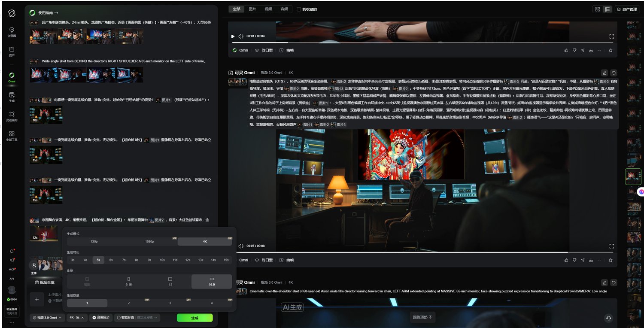Image resolution: width=644 pixels, height=328 pixels.
Task: Choose 4K in the 生成模式 row
Action: pos(205,241)
